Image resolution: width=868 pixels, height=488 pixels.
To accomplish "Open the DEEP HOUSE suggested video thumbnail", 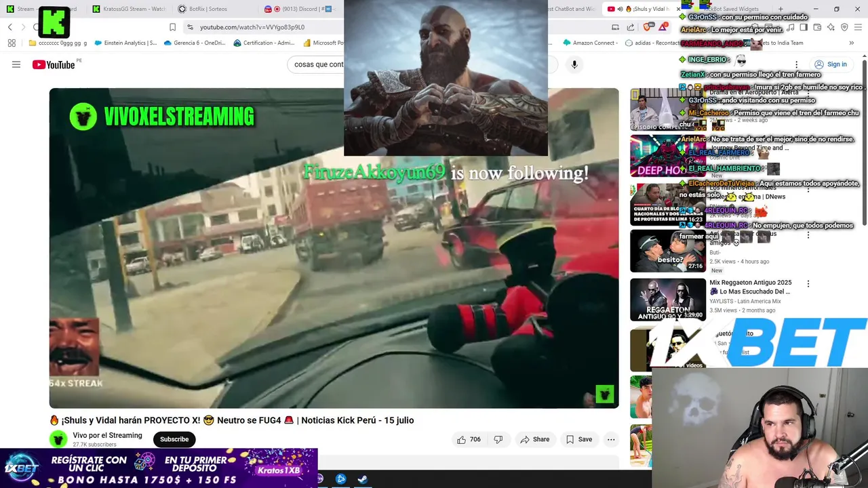I will click(668, 156).
